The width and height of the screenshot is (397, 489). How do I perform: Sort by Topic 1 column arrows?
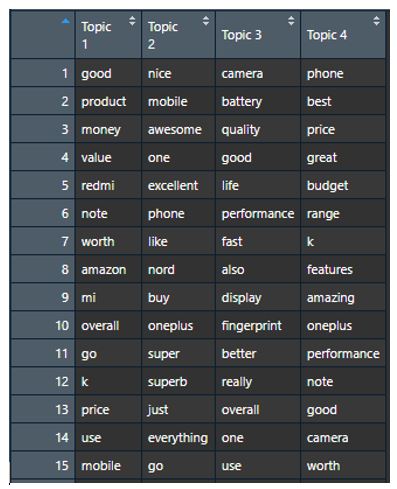click(x=132, y=21)
